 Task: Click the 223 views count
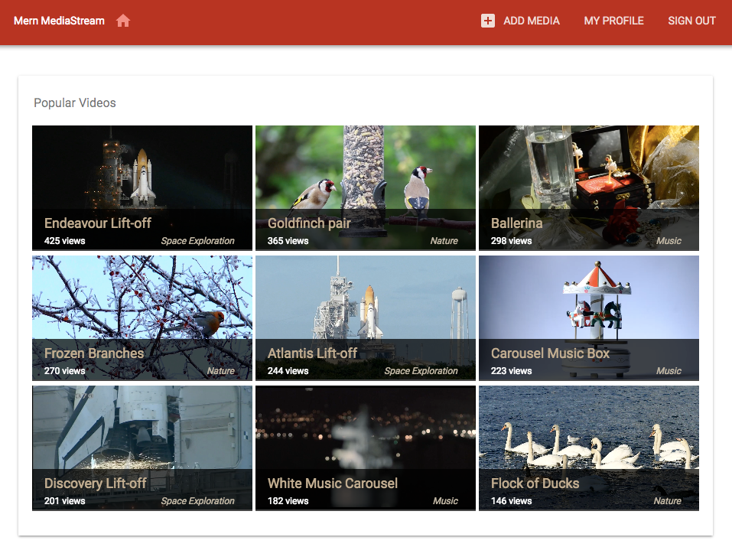tap(511, 371)
